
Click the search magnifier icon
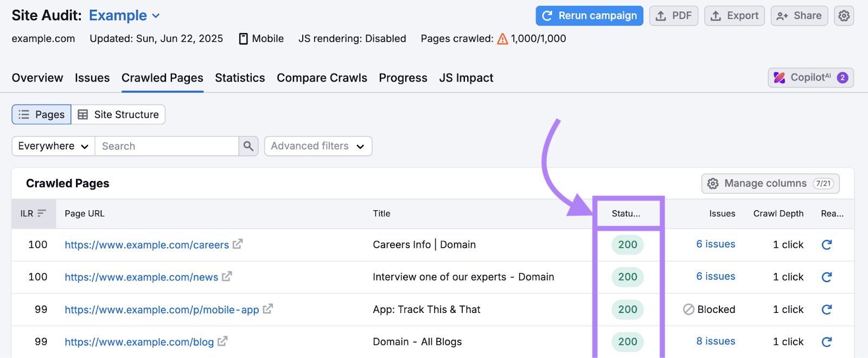click(248, 146)
